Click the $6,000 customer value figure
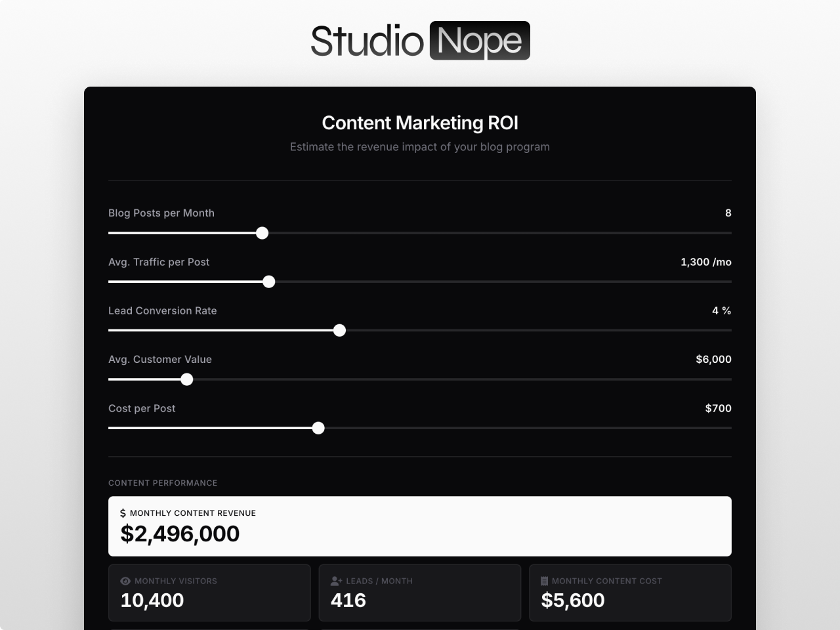 (x=713, y=359)
